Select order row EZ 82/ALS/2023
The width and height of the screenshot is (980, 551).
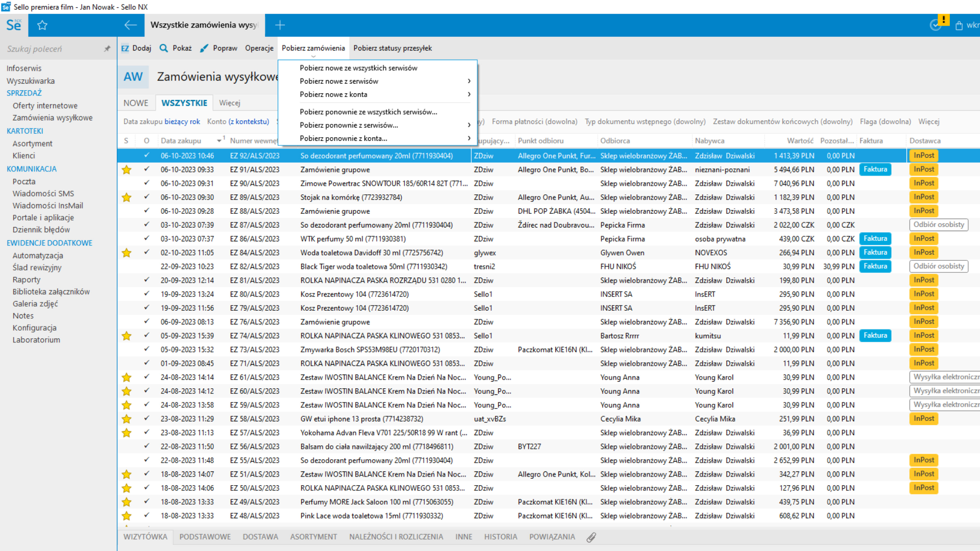548,266
